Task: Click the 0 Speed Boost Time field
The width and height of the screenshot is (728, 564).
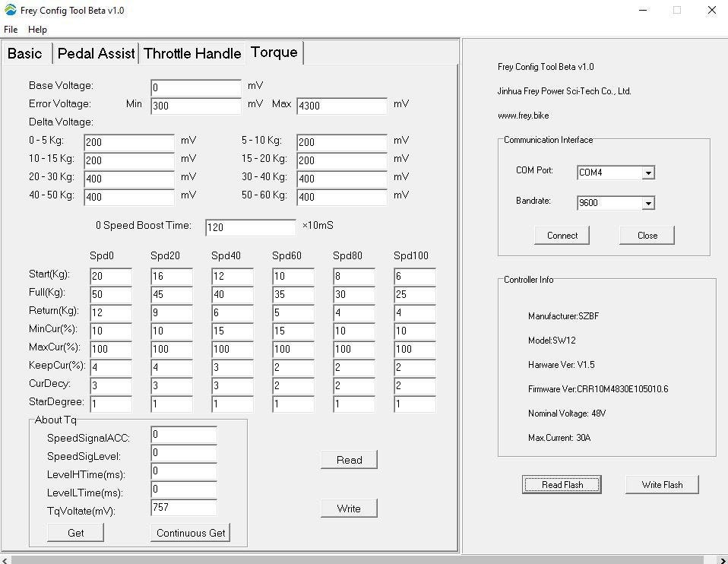Action: pos(251,227)
